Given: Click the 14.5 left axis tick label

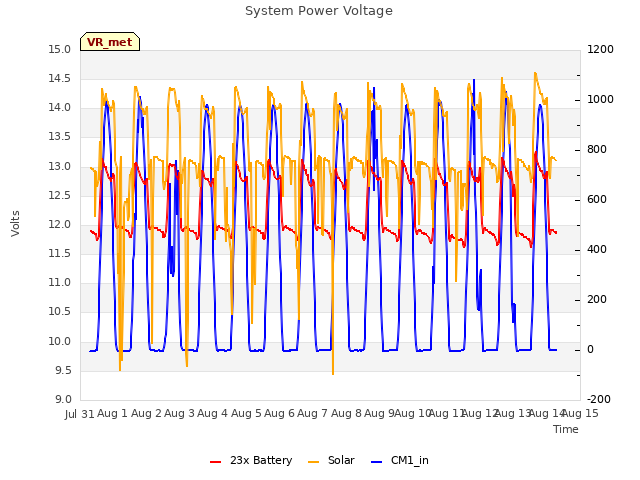Looking at the screenshot, I should [x=60, y=78].
